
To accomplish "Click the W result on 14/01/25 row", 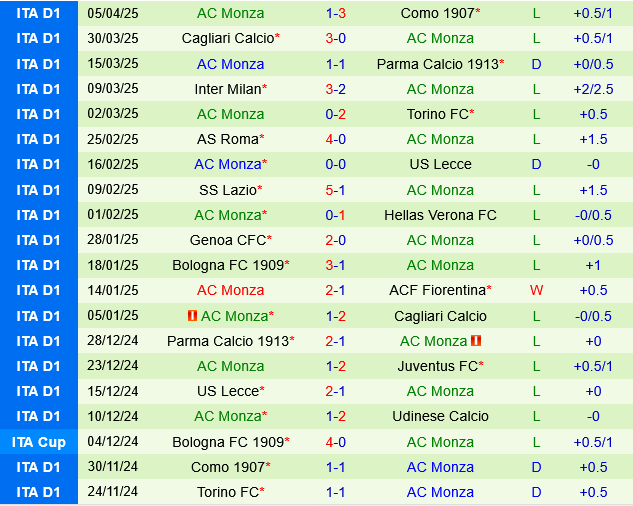I will 536,290.
